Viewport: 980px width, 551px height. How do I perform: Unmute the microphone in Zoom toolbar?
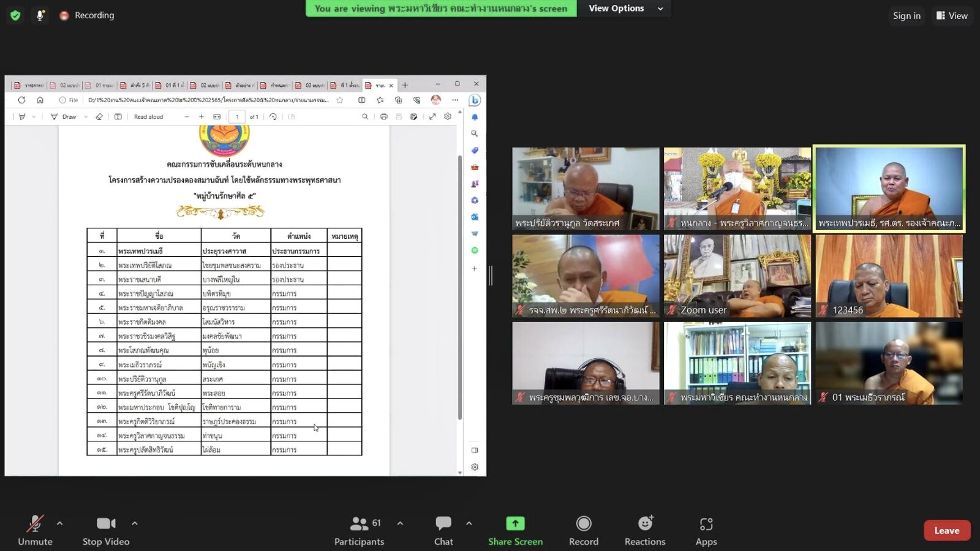click(x=35, y=530)
